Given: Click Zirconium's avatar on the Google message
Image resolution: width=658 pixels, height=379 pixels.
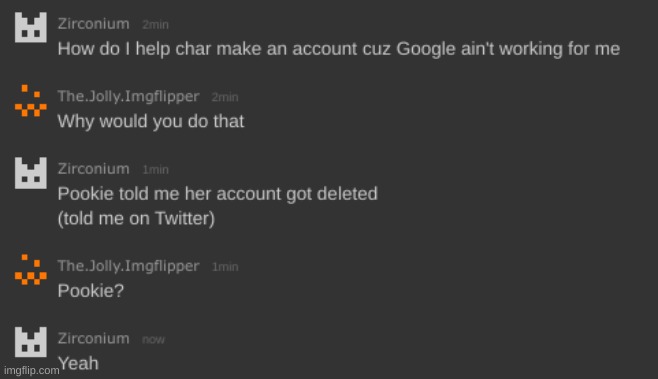Looking at the screenshot, I should (31, 27).
